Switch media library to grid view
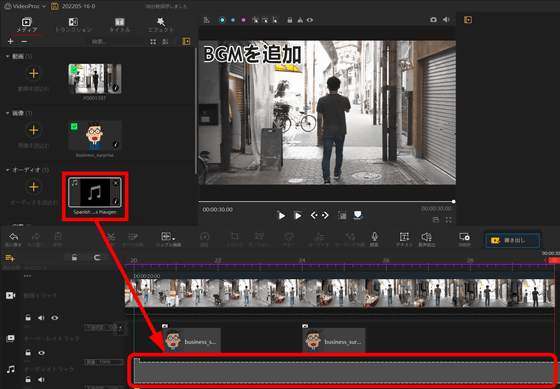 coord(153,42)
